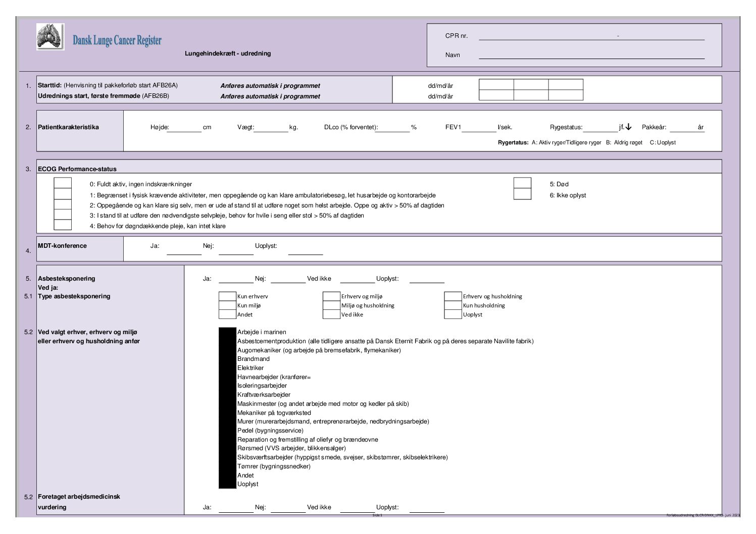Tick the Miljø og husholdning box
This screenshot has height=534, width=756.
[x=331, y=305]
